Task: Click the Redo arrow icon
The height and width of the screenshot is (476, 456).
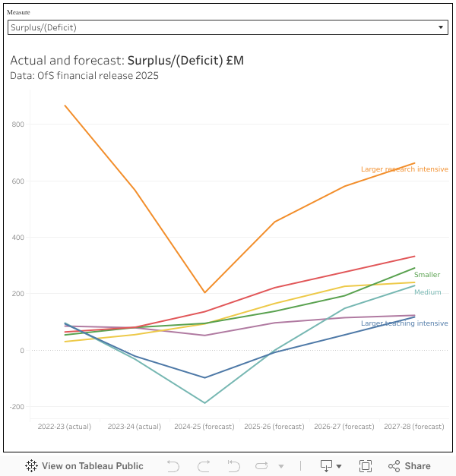Action: click(203, 466)
